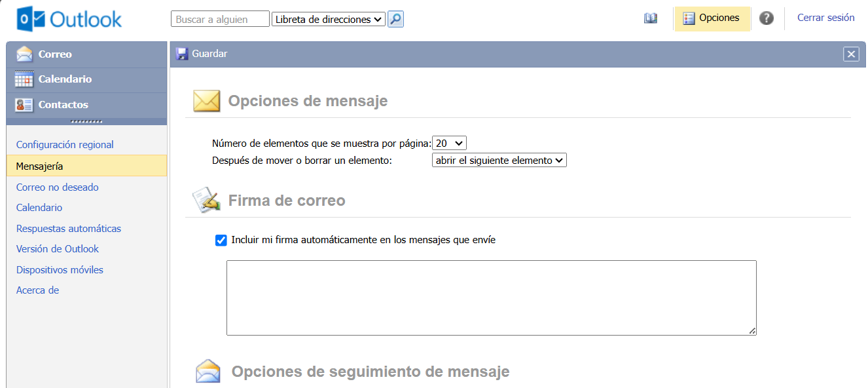Click the Outlook logo
The image size is (868, 388).
click(x=69, y=19)
